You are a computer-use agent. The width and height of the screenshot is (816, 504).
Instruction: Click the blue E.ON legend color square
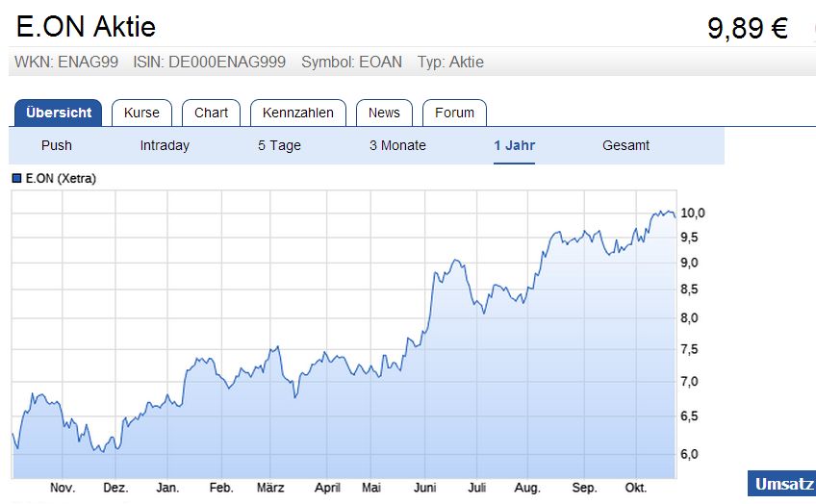(16, 178)
